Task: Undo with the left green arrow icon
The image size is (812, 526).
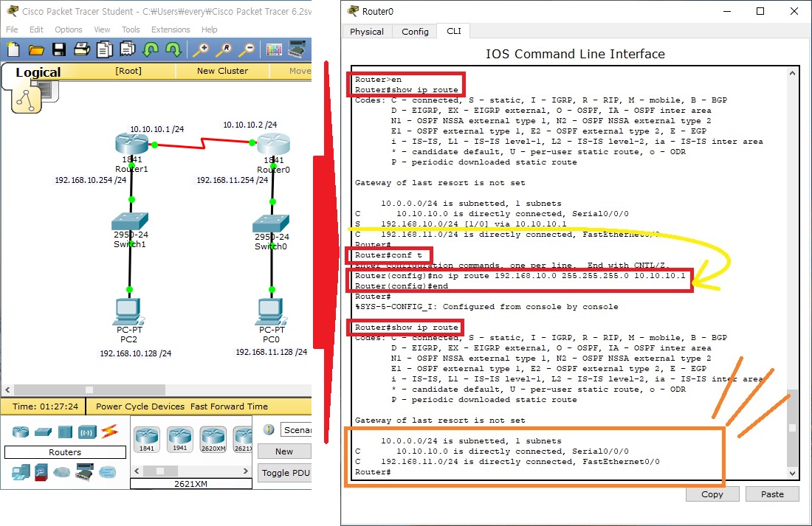Action: tap(151, 49)
